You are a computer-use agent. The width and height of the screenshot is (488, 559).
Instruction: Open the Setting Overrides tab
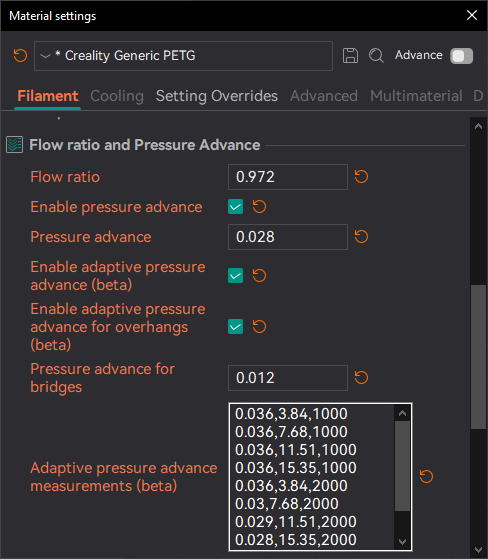[x=217, y=96]
